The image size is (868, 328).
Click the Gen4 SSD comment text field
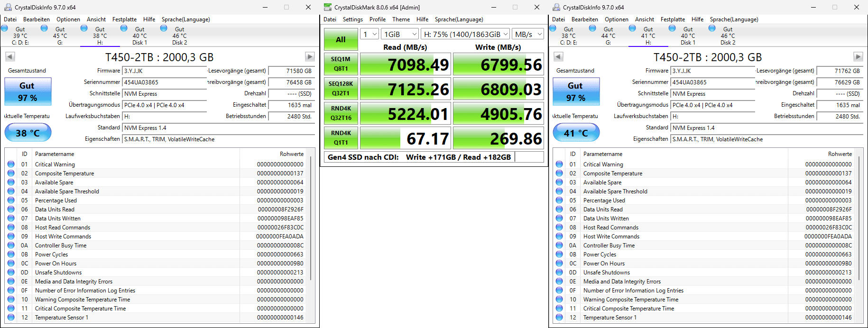click(434, 157)
